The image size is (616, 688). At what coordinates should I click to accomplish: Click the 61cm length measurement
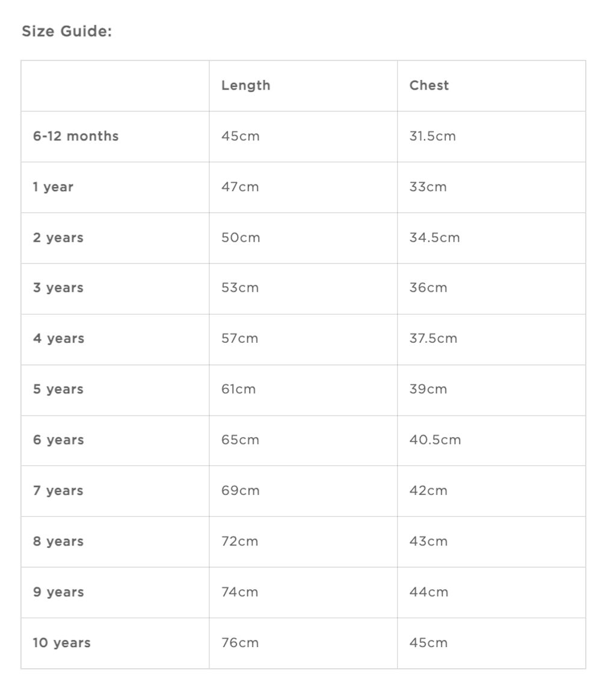click(238, 389)
